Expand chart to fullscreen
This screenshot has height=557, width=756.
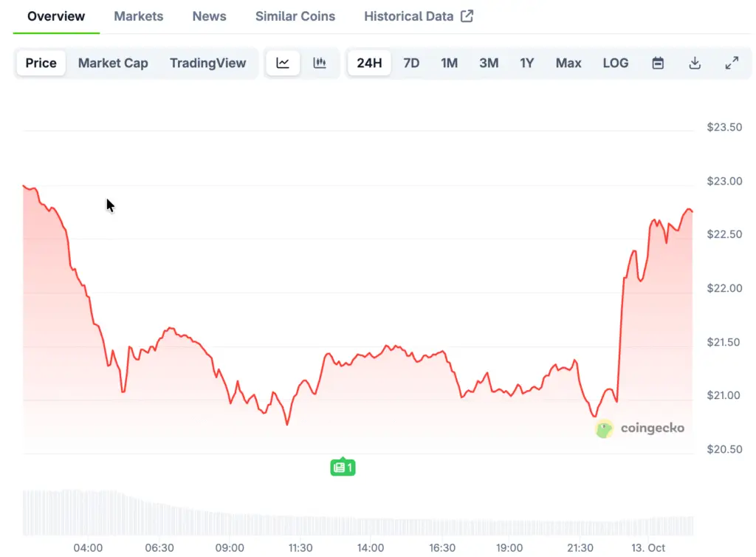(x=732, y=63)
